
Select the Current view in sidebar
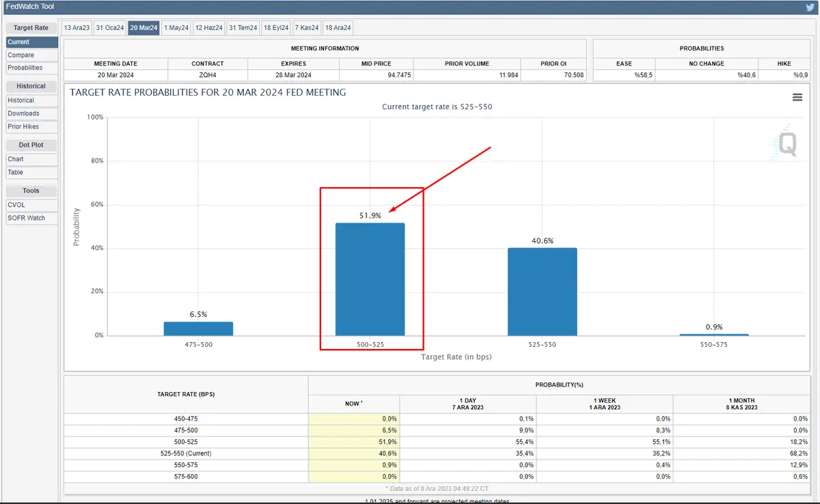pos(19,42)
